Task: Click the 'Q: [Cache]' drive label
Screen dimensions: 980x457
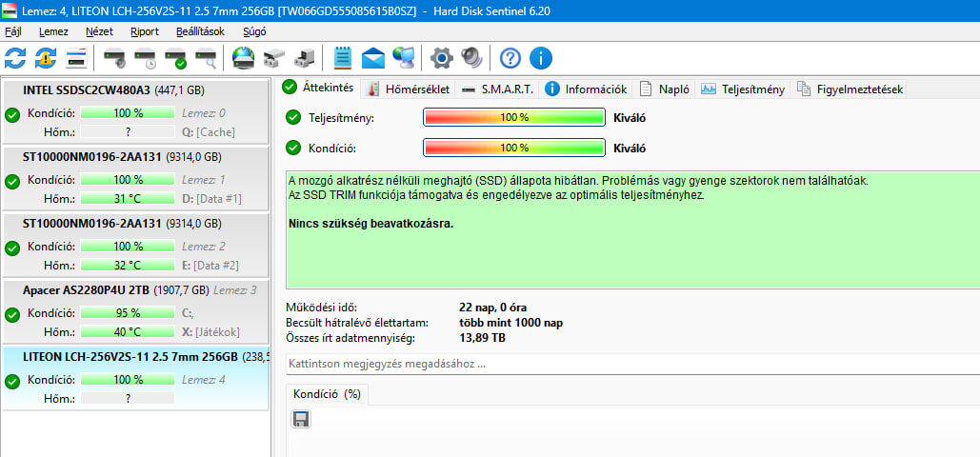Action: coord(209,132)
